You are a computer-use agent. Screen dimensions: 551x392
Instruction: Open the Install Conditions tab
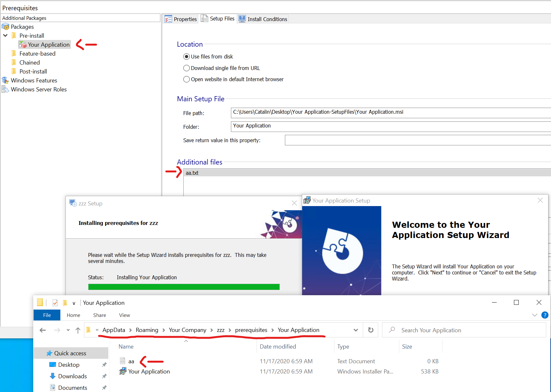(x=263, y=19)
